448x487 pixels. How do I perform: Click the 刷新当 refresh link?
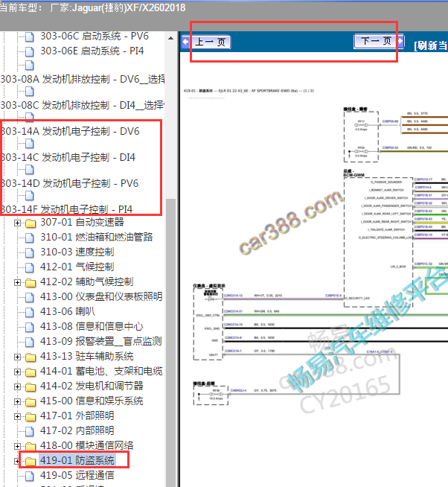(x=431, y=45)
